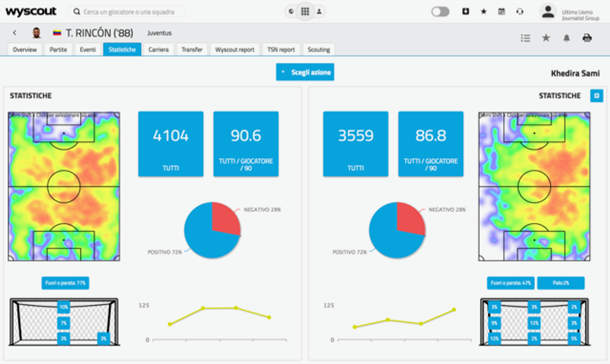Screen dimensions: 610x364
Task: Click the player search input field
Action: point(129,12)
